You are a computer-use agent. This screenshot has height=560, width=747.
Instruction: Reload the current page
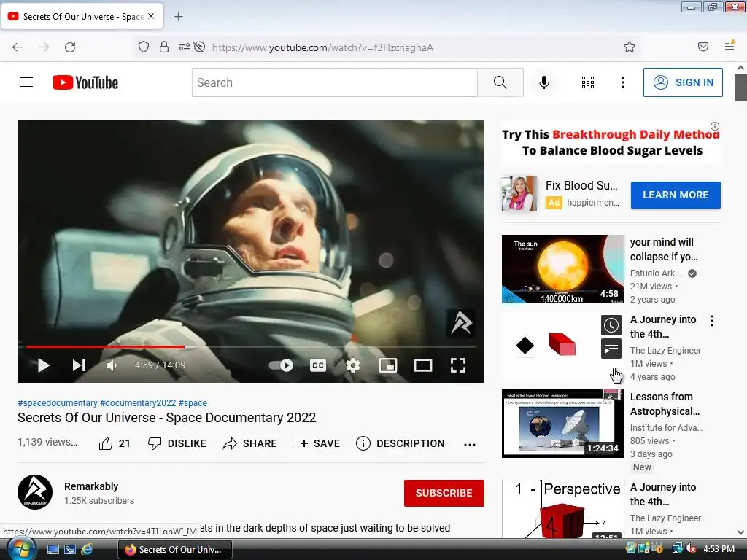[x=70, y=47]
